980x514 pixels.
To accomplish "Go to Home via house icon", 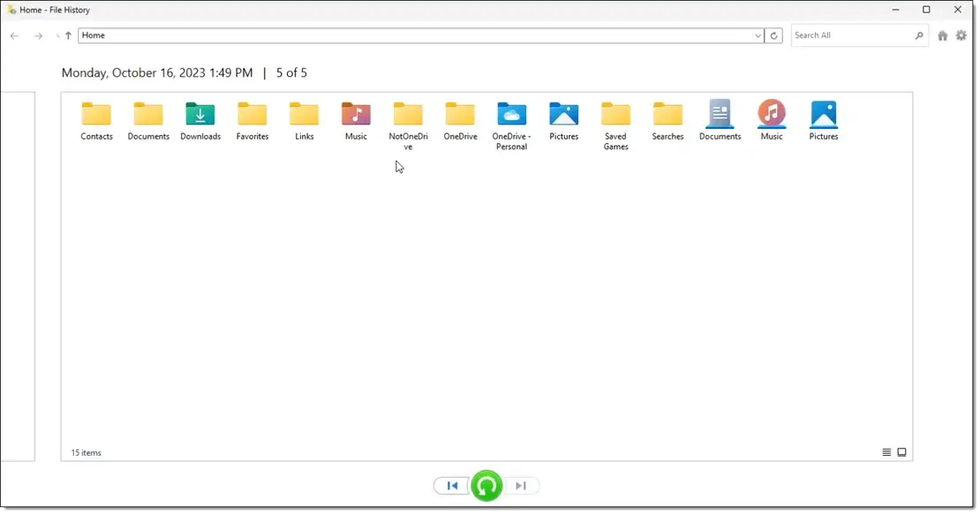I will tap(943, 35).
